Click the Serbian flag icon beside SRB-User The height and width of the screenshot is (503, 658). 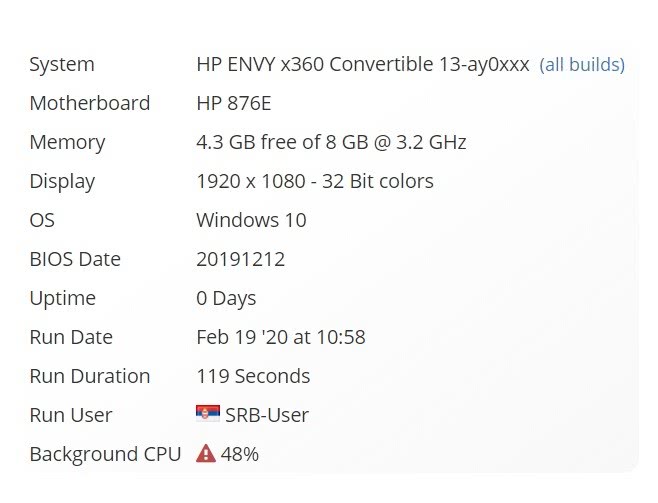208,415
